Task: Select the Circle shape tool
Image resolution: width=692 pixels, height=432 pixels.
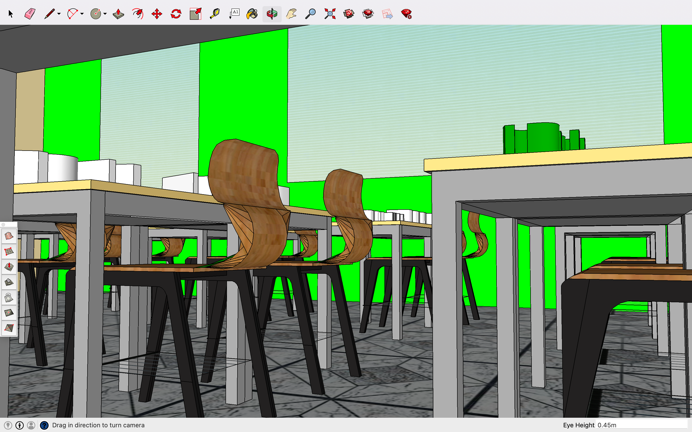Action: tap(95, 14)
